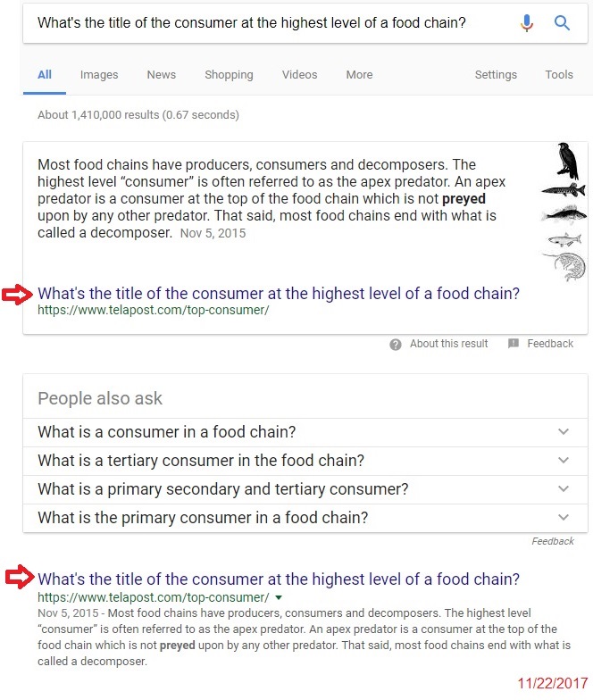Open the Shopping results tab

tap(229, 75)
